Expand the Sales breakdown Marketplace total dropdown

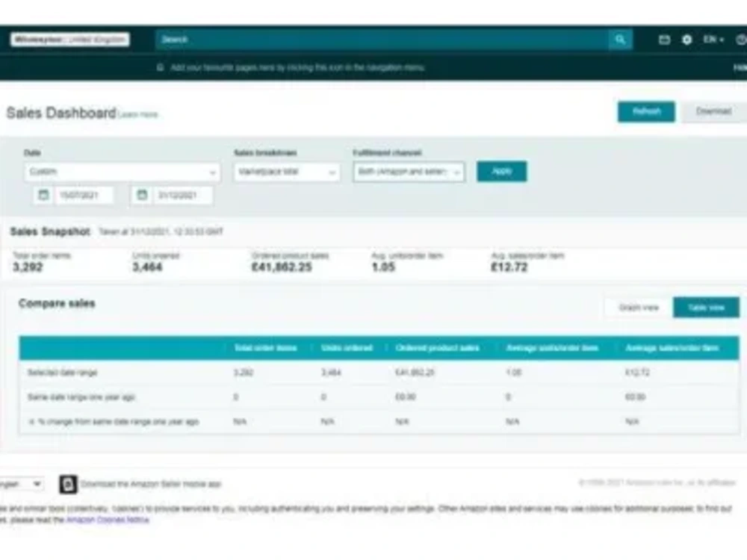click(x=287, y=172)
